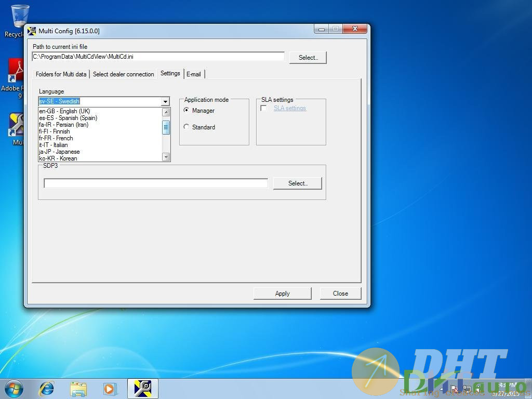The image size is (532, 399).
Task: Click the Close button
Action: tap(340, 294)
